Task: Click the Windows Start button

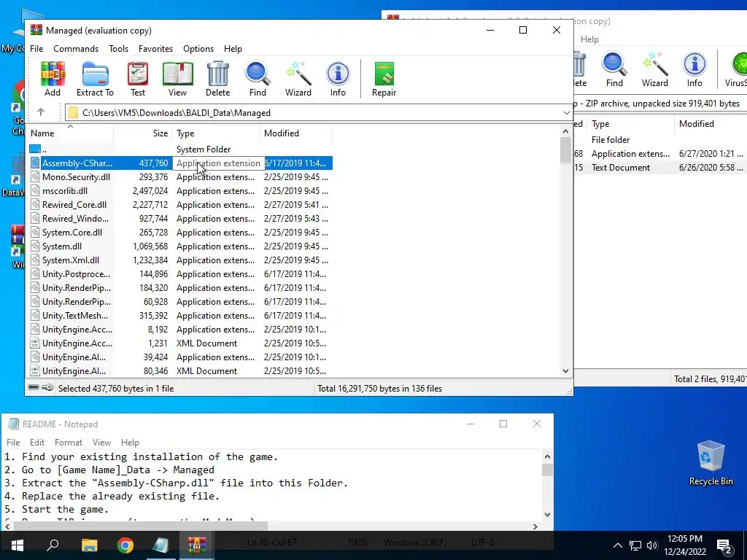Action: pos(18,545)
